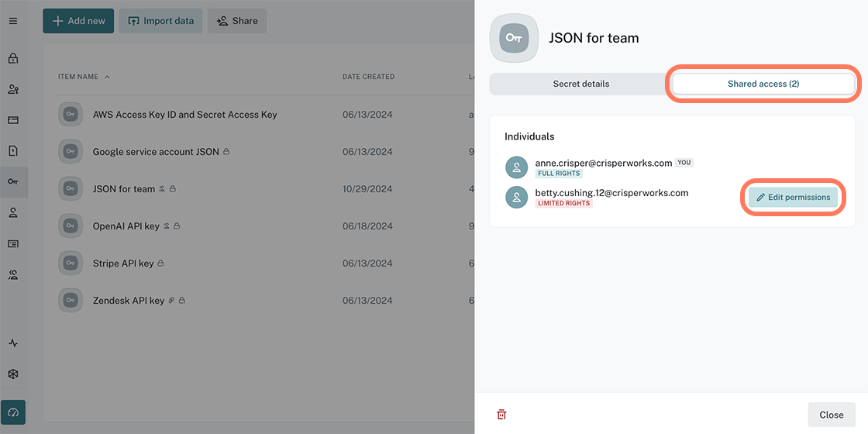Click the Password Health gauge icon
868x434 pixels.
pos(13,412)
